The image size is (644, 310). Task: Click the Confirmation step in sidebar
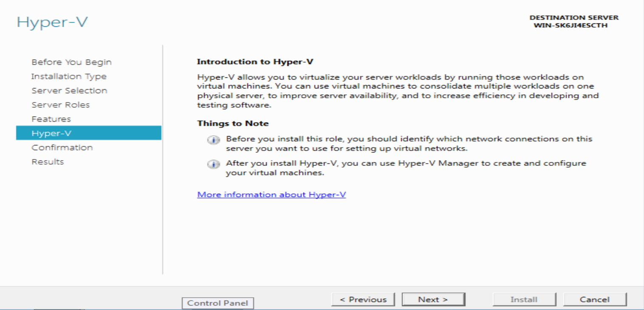[x=62, y=148]
